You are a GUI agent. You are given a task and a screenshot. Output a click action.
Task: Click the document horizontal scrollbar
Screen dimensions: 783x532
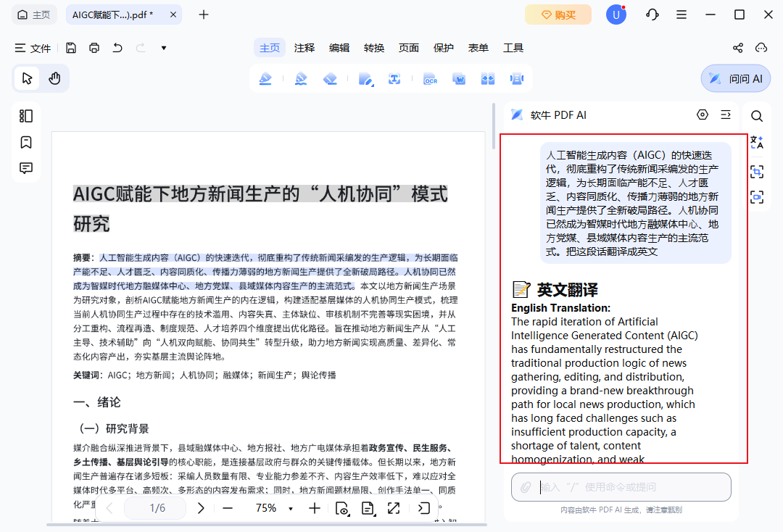point(267,525)
